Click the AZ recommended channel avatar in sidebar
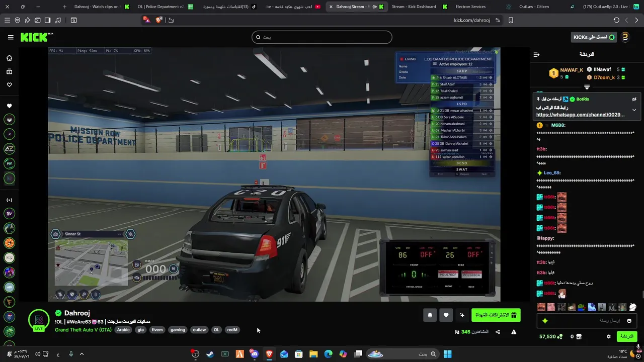 pyautogui.click(x=9, y=148)
